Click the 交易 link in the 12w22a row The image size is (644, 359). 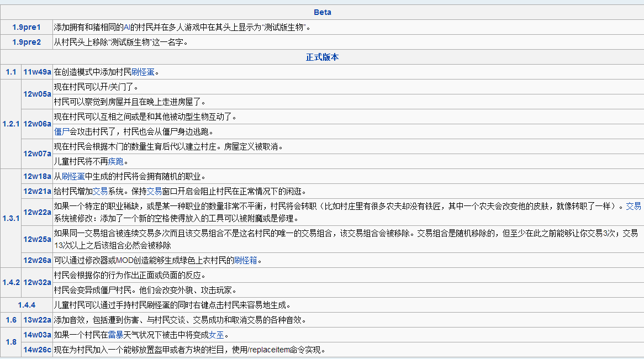pos(634,206)
